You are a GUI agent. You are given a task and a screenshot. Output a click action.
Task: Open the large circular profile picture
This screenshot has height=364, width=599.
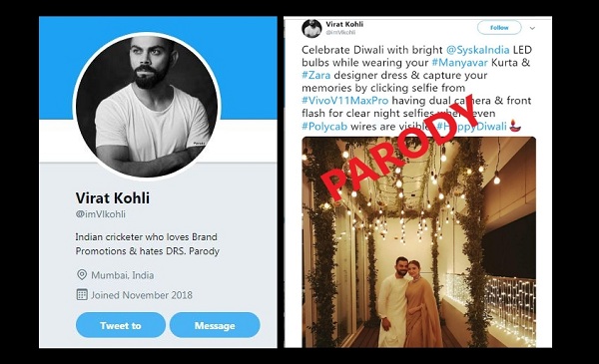[x=147, y=106]
